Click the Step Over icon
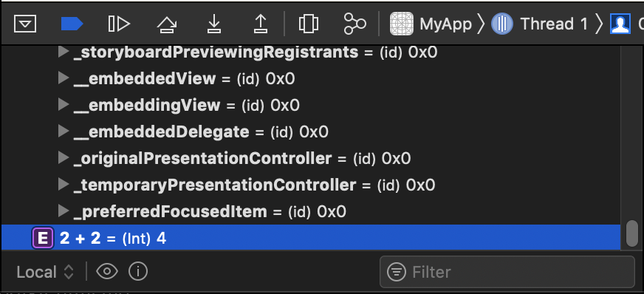This screenshot has width=644, height=294. (x=167, y=24)
